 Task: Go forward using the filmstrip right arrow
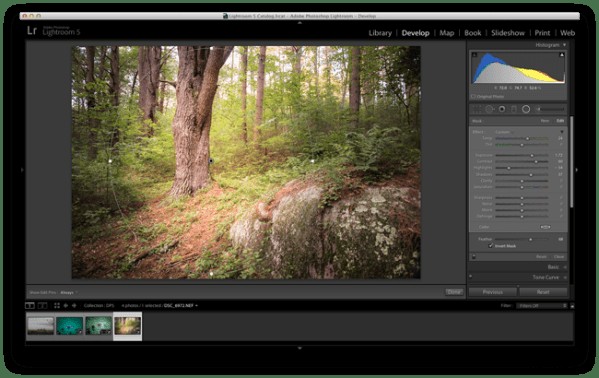point(74,305)
